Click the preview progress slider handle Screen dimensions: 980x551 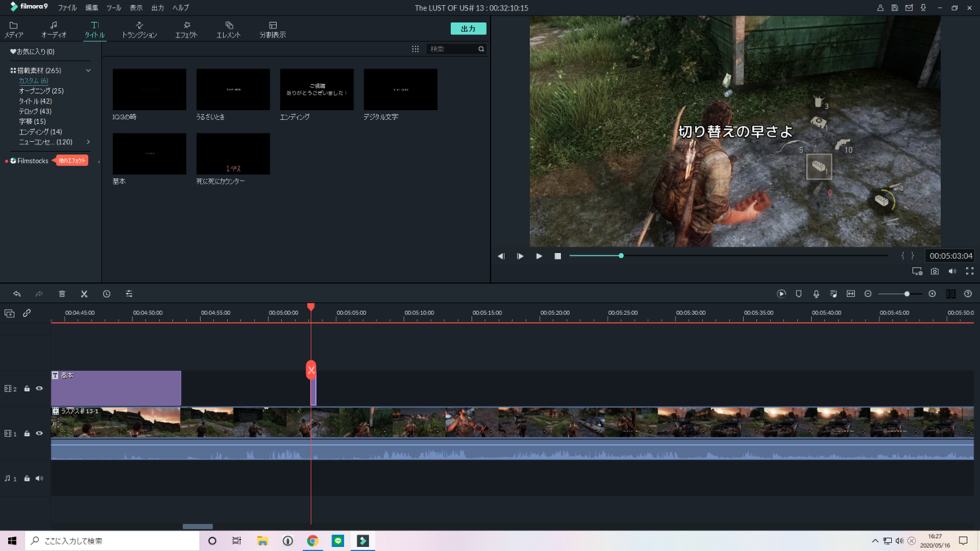click(621, 256)
